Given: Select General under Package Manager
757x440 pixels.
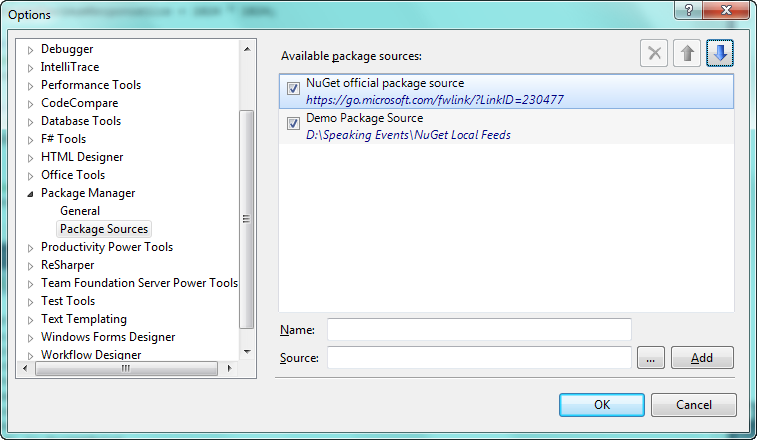Looking at the screenshot, I should 80,211.
